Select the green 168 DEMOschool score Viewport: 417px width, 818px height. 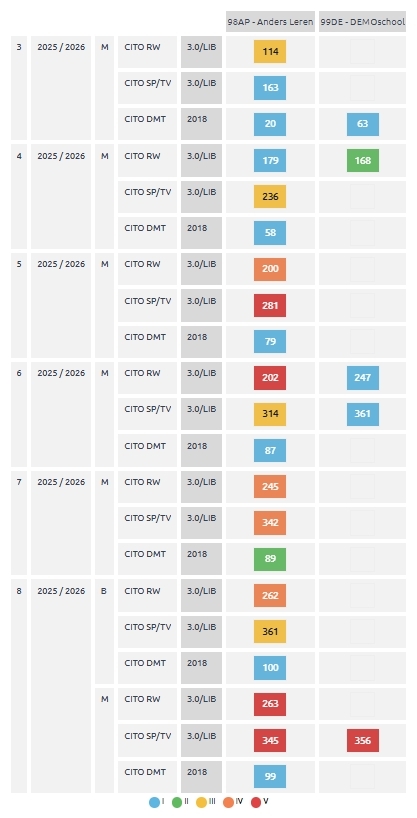[363, 160]
